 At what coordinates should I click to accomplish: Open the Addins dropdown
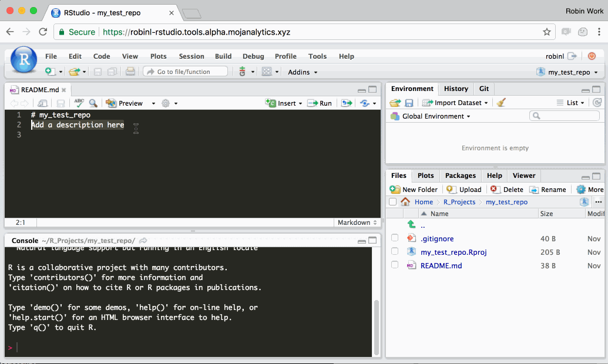[x=303, y=72]
